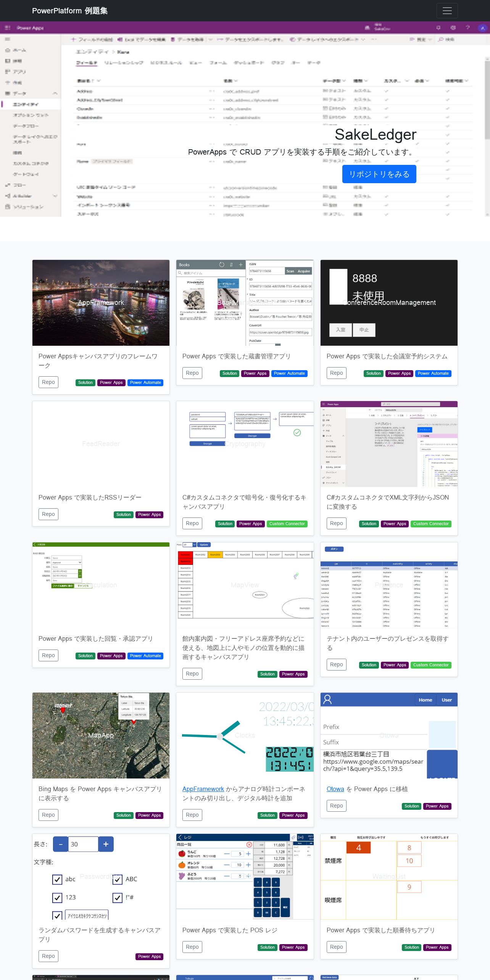This screenshot has height=980, width=490.
Task: Open Repo for the RSSリーダー card
Action: tap(48, 514)
